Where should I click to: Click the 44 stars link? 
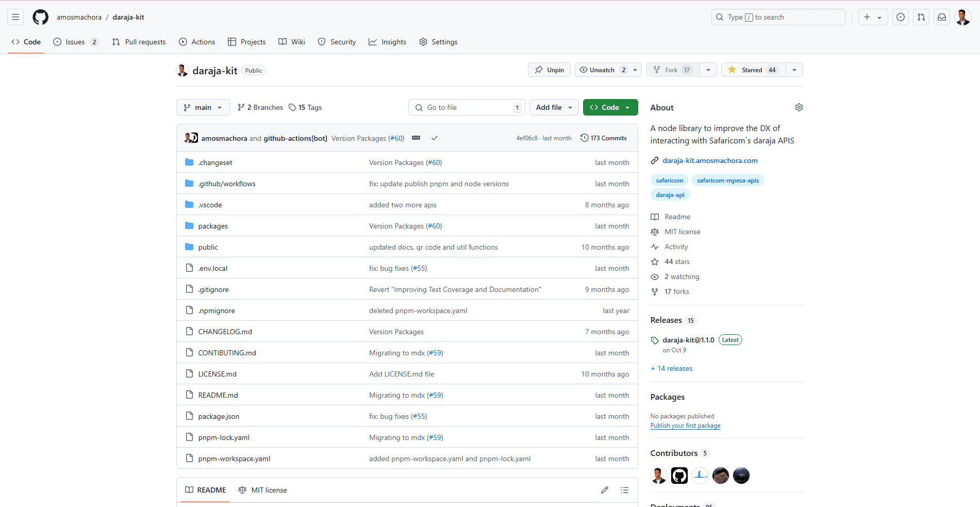tap(677, 261)
